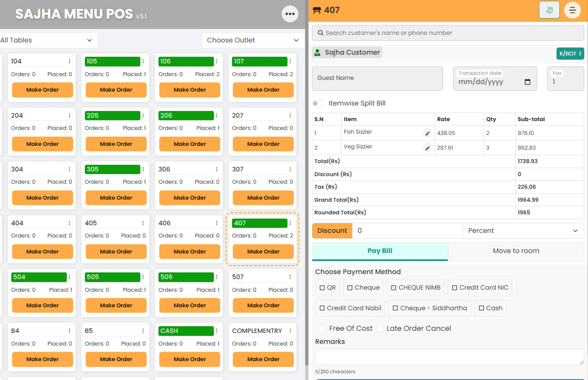588x380 pixels.
Task: Open the hamburger menu for table 407
Action: (x=572, y=10)
